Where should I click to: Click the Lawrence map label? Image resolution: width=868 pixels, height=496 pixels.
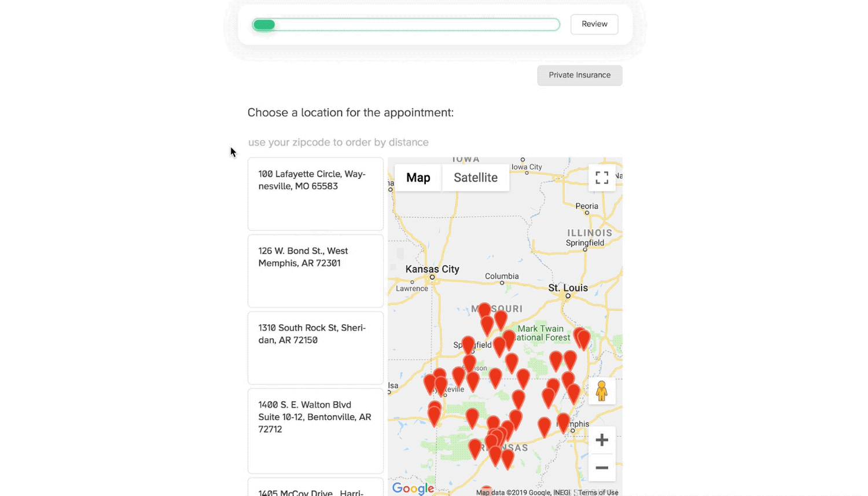coord(412,288)
